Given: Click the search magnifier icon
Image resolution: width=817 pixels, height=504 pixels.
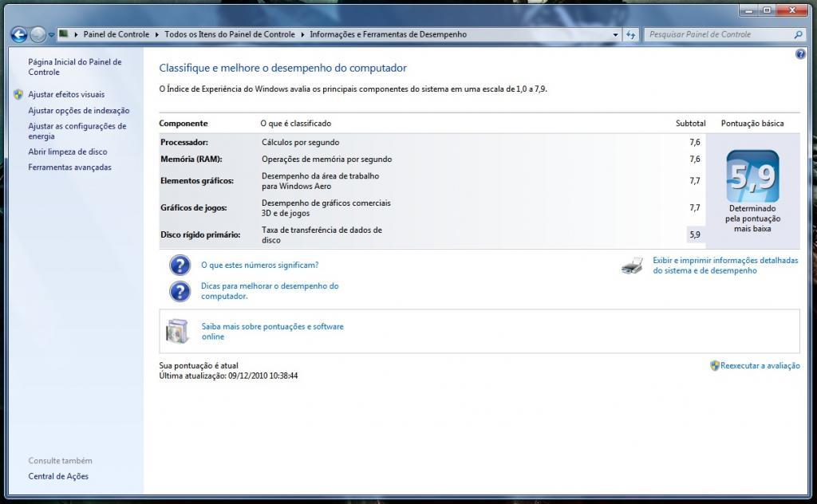Looking at the screenshot, I should click(798, 34).
